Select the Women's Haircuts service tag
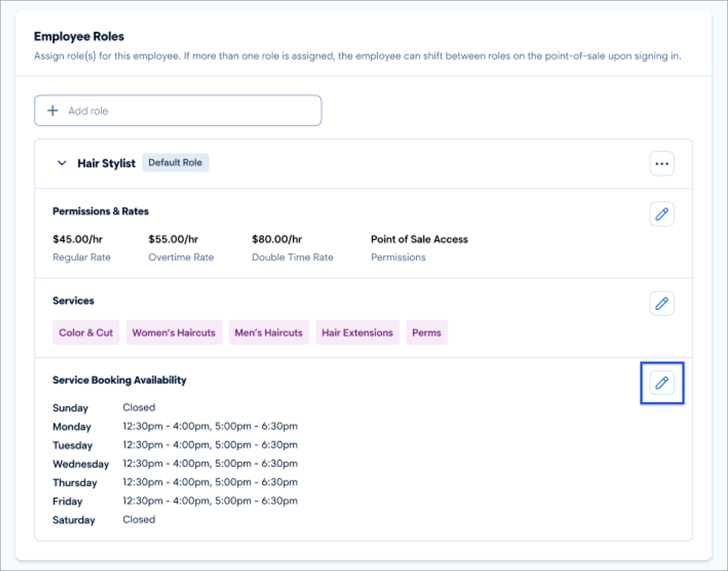Viewport: 728px width, 571px height. click(173, 332)
